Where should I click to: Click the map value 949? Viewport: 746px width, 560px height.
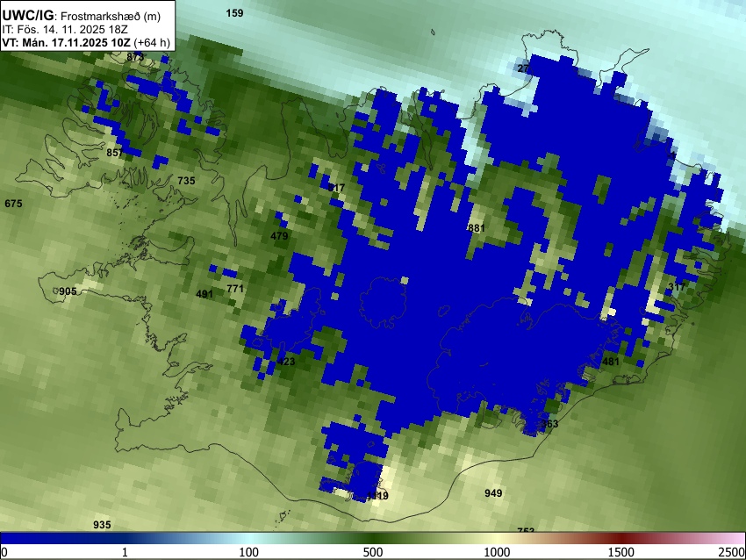point(493,493)
